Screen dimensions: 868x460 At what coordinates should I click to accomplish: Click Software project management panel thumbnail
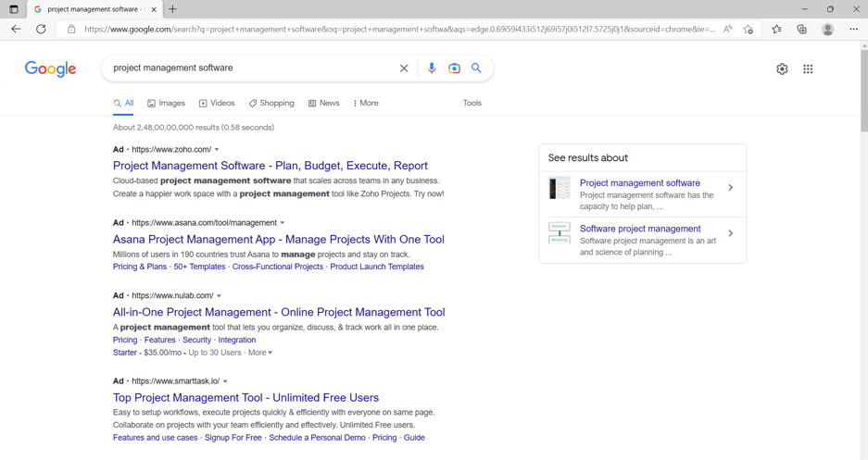tap(560, 233)
